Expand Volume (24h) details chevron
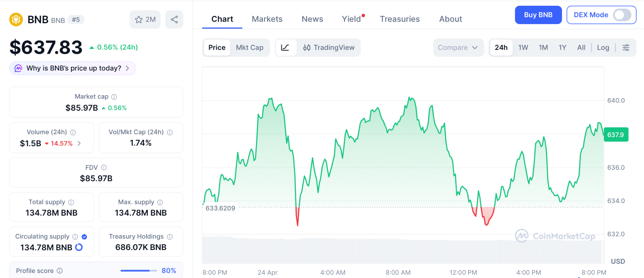 79,143
